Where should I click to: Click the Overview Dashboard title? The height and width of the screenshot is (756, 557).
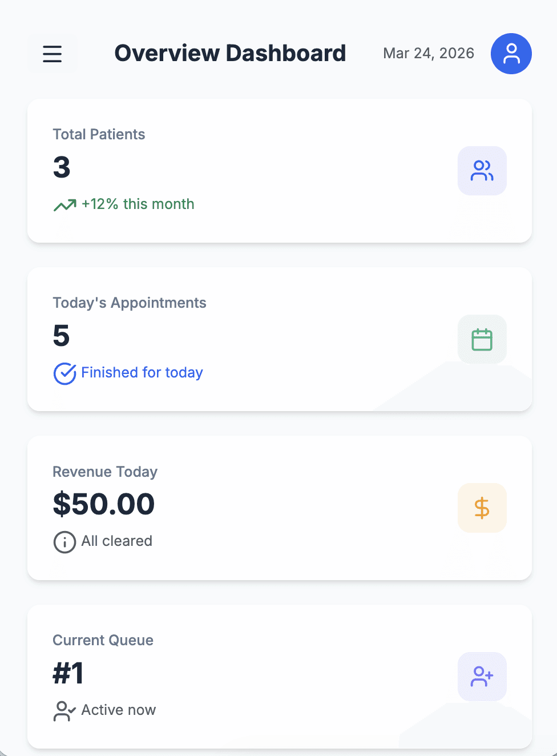tap(230, 53)
